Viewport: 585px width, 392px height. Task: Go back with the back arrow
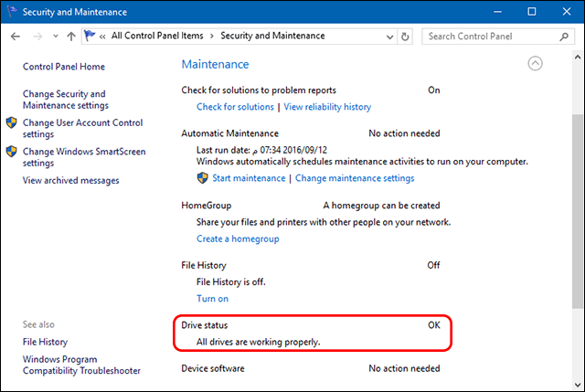(x=16, y=37)
